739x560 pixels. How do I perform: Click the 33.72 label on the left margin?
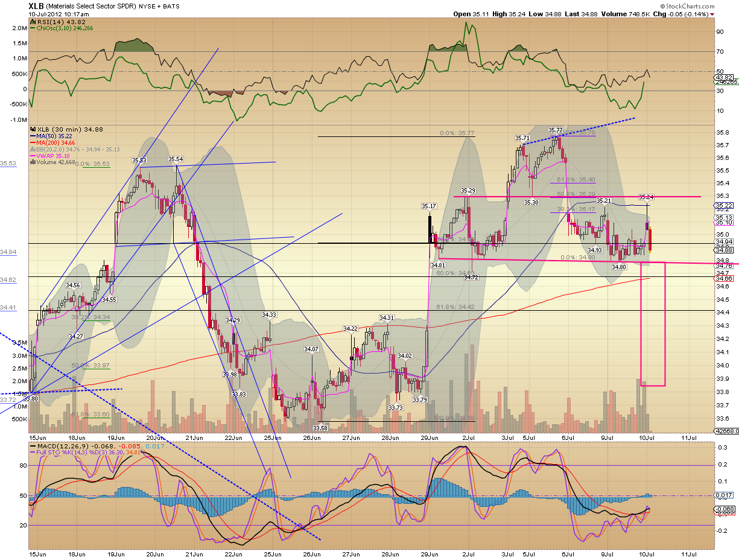[7, 399]
